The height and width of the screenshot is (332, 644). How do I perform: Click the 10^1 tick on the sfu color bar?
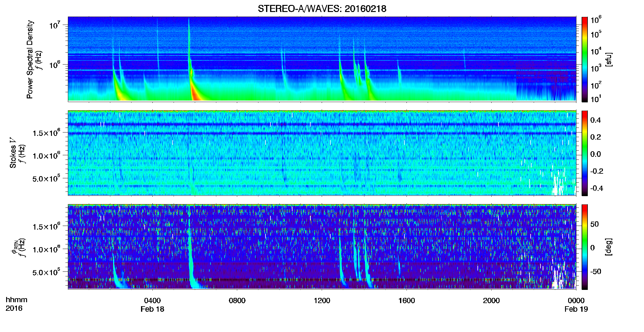pos(596,99)
